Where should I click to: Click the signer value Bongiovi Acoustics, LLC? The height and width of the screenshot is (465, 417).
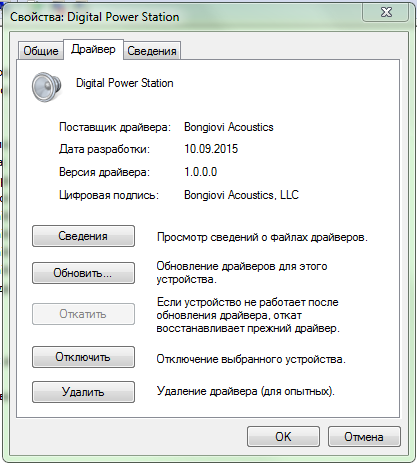(x=241, y=195)
